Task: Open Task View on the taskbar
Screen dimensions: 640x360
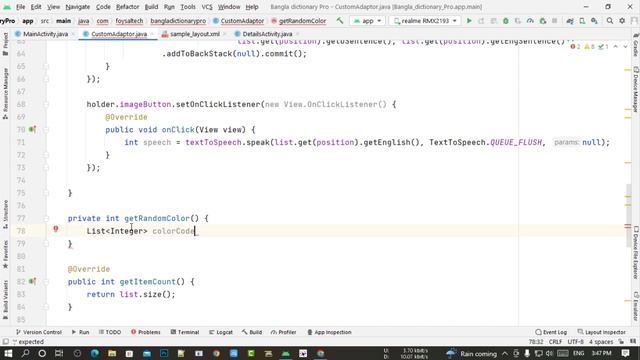Action: (x=59, y=353)
